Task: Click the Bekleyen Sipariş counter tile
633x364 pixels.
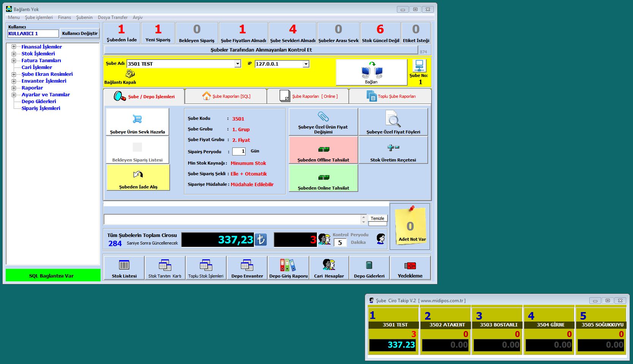Action: coord(197,33)
